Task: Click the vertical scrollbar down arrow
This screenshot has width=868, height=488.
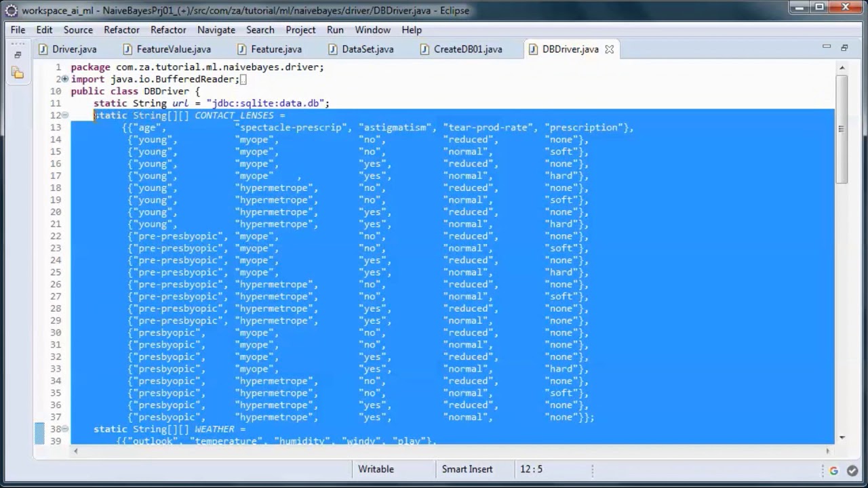Action: point(842,437)
